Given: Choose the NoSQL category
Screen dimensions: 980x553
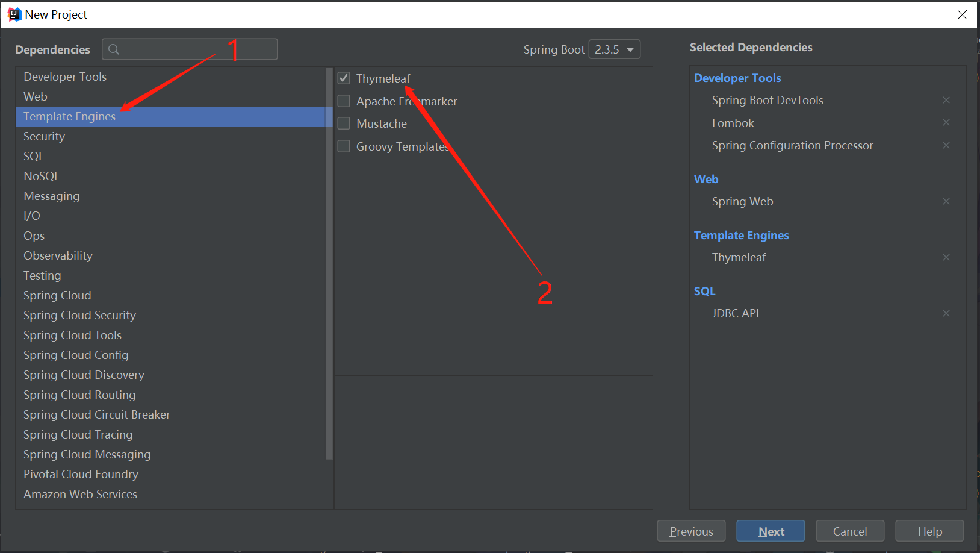Looking at the screenshot, I should click(170, 176).
